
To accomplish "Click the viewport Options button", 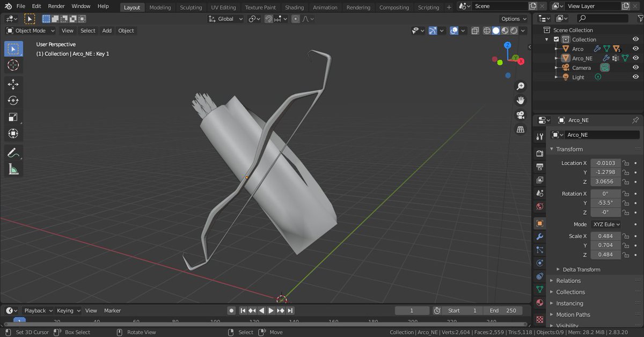I will tap(514, 19).
